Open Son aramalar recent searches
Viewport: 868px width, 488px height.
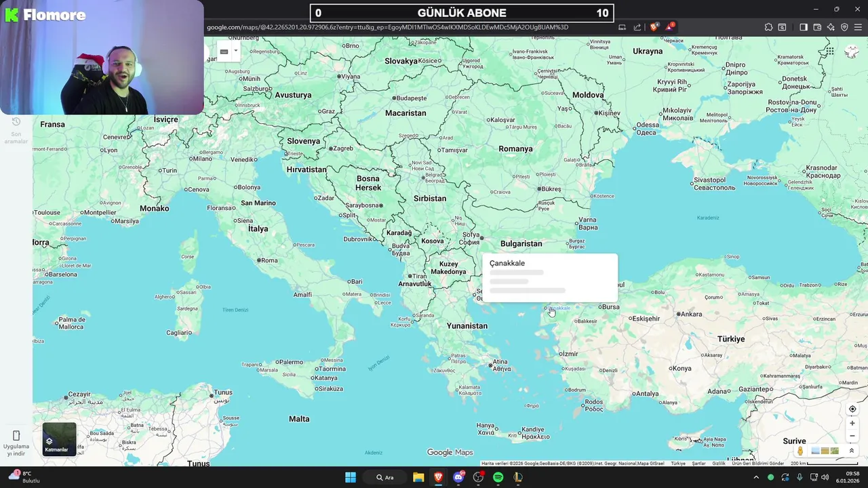(x=16, y=130)
